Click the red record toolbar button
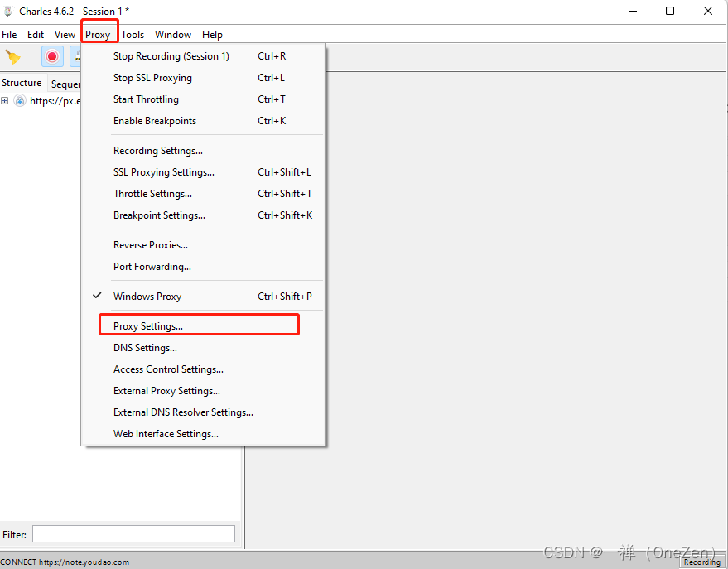 (52, 56)
